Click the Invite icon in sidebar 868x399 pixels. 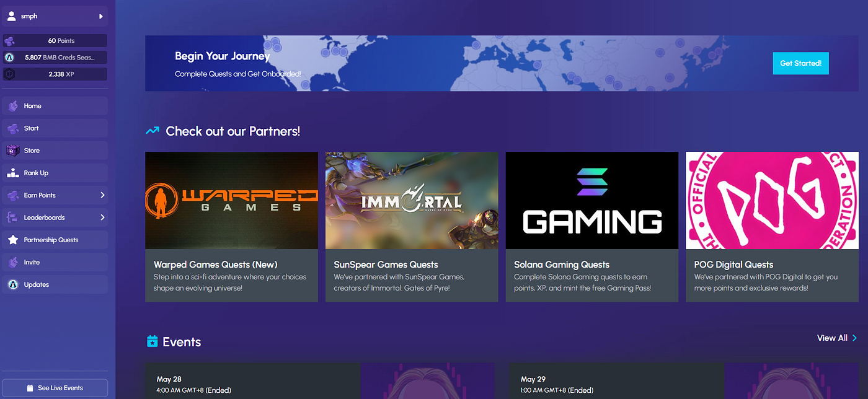point(12,262)
